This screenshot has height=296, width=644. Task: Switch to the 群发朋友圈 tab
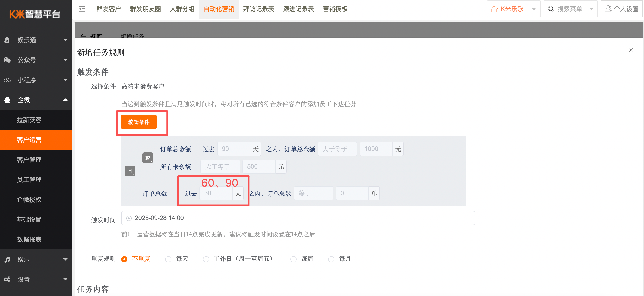145,9
